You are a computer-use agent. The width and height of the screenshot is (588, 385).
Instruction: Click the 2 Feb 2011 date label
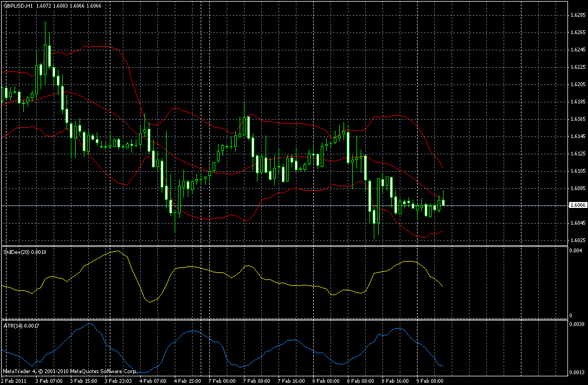(x=14, y=381)
